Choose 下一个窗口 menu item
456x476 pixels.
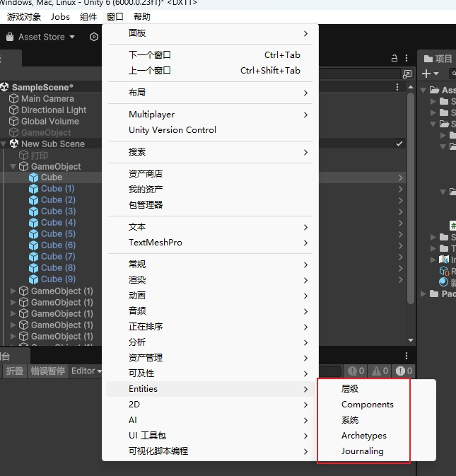point(210,55)
